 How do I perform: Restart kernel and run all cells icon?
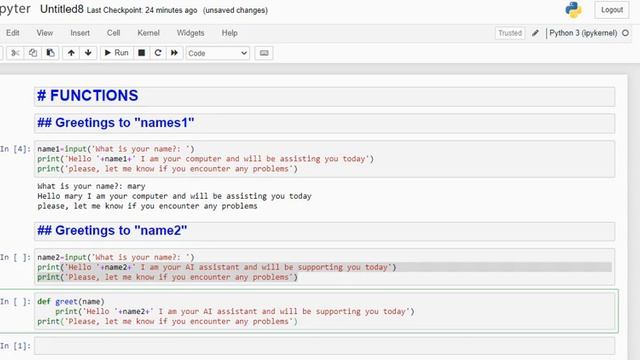click(x=174, y=53)
